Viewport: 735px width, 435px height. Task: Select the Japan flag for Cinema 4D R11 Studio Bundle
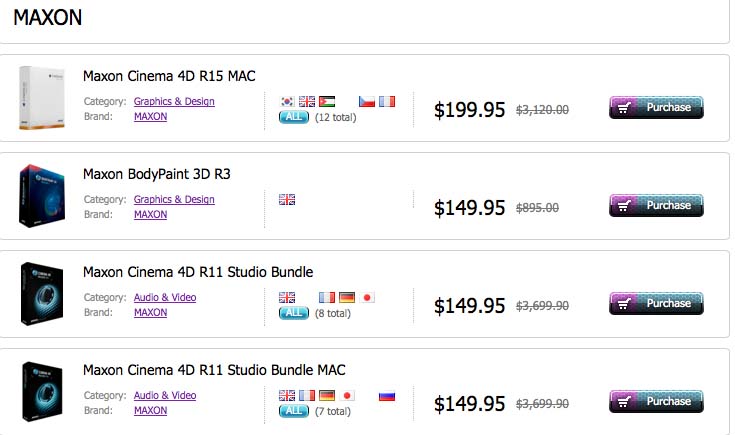367,297
